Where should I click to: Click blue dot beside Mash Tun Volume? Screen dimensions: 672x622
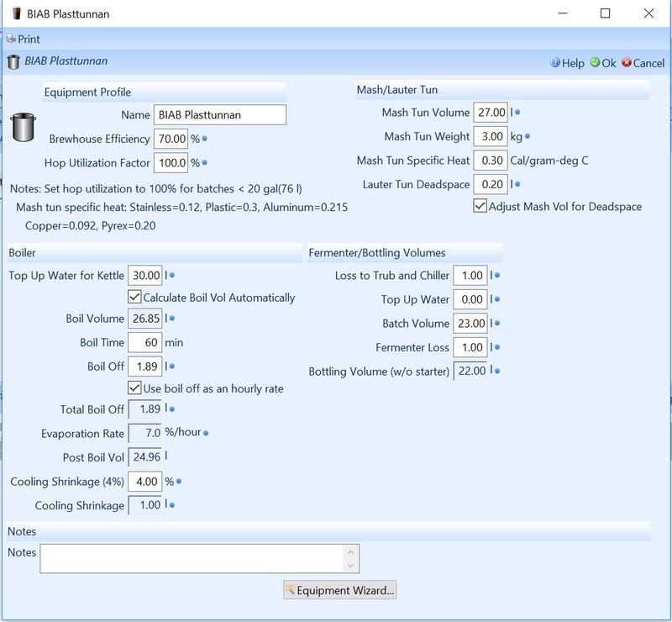point(517,112)
